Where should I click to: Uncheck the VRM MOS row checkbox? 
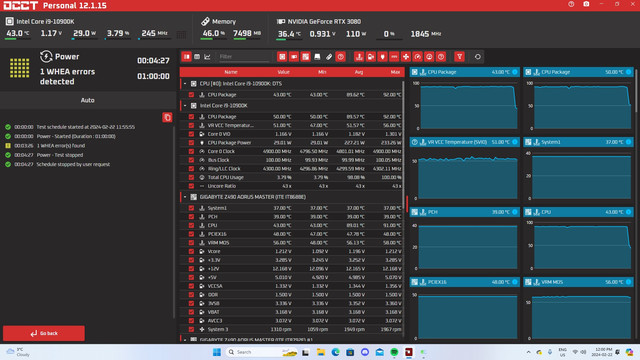[191, 242]
